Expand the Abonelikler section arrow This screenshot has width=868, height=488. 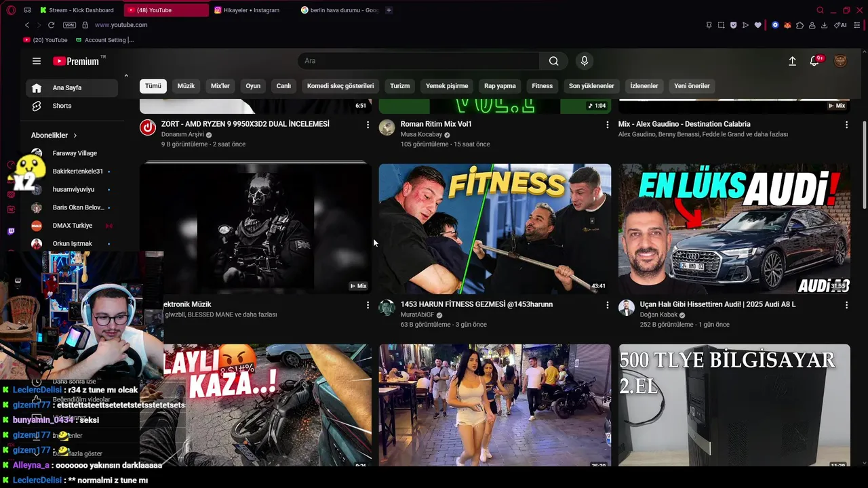tap(75, 136)
